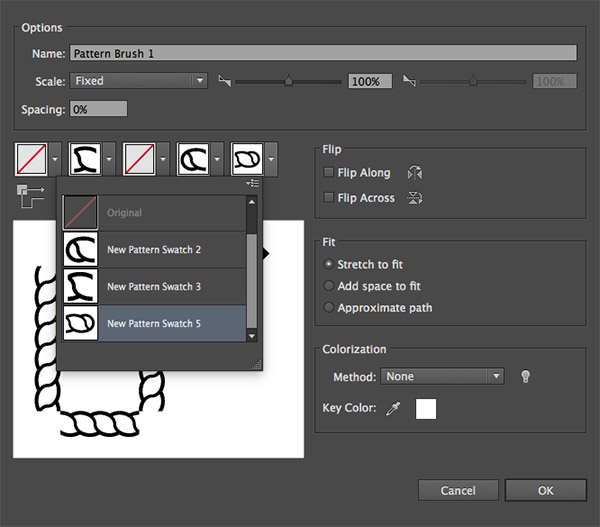Click the colorization tips lightbulb icon
Screen dimensions: 600x527
(x=525, y=376)
